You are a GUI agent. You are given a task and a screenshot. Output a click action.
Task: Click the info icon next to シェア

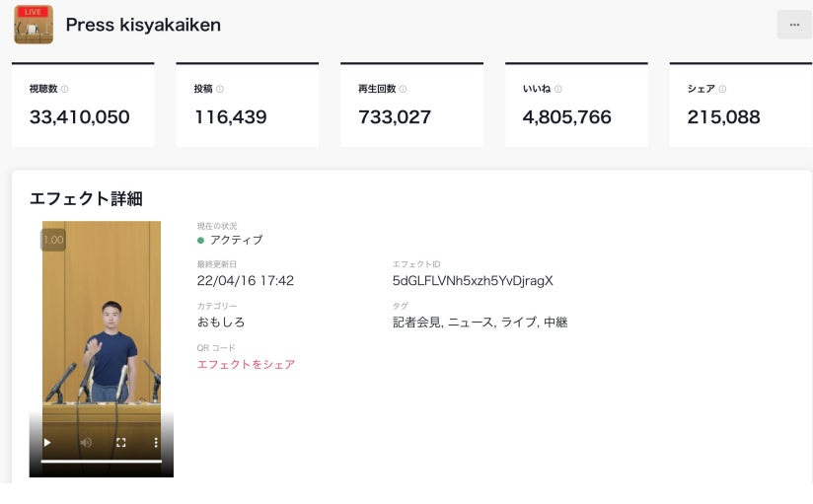point(723,89)
